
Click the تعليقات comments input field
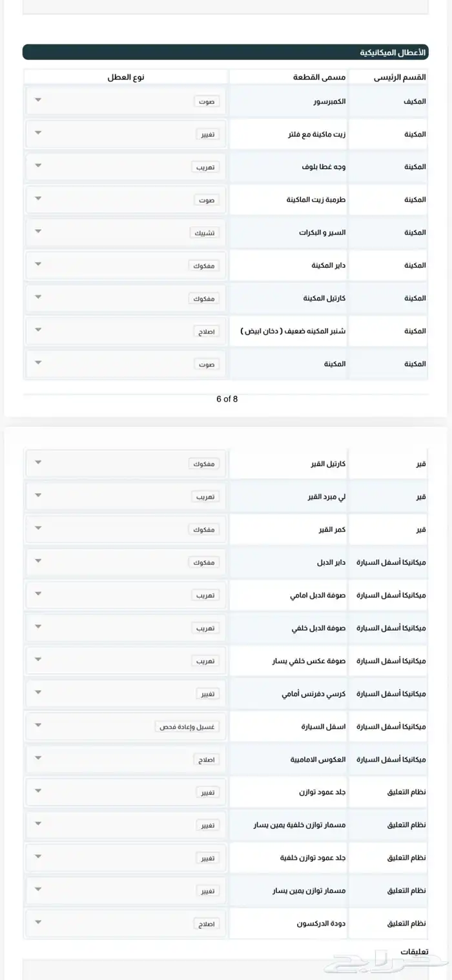tap(226, 968)
